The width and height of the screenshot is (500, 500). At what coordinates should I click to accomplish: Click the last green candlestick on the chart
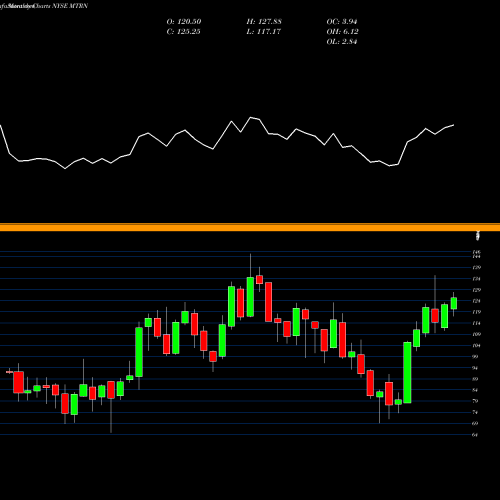(x=454, y=303)
